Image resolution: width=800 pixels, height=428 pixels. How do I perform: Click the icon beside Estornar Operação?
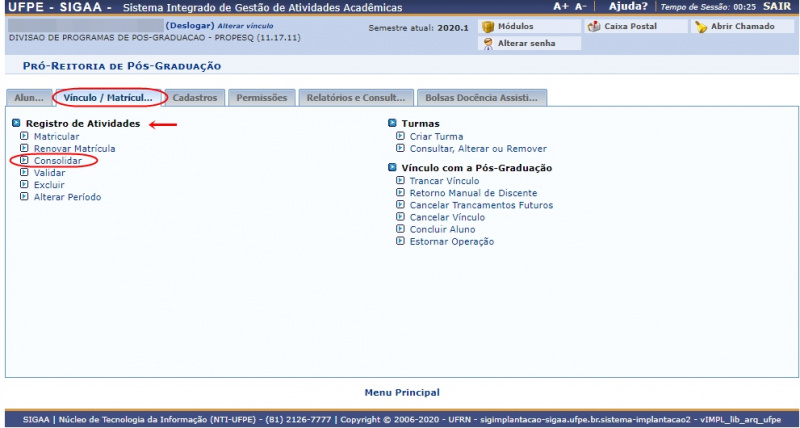pyautogui.click(x=401, y=241)
